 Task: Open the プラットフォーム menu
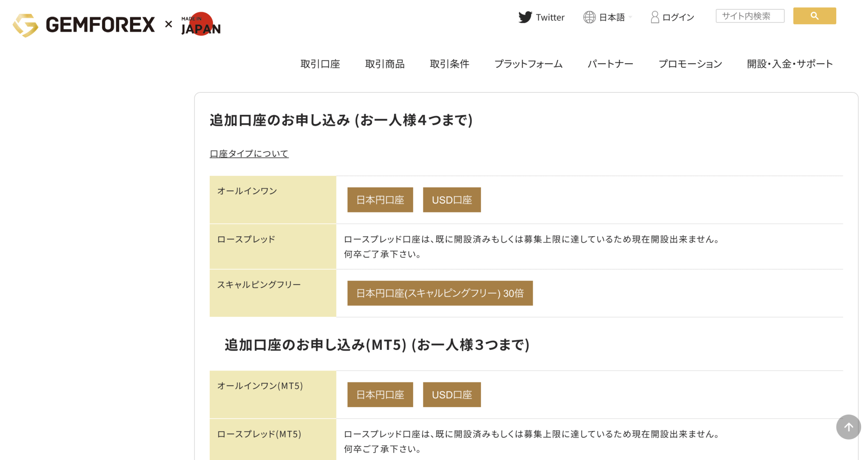point(528,64)
